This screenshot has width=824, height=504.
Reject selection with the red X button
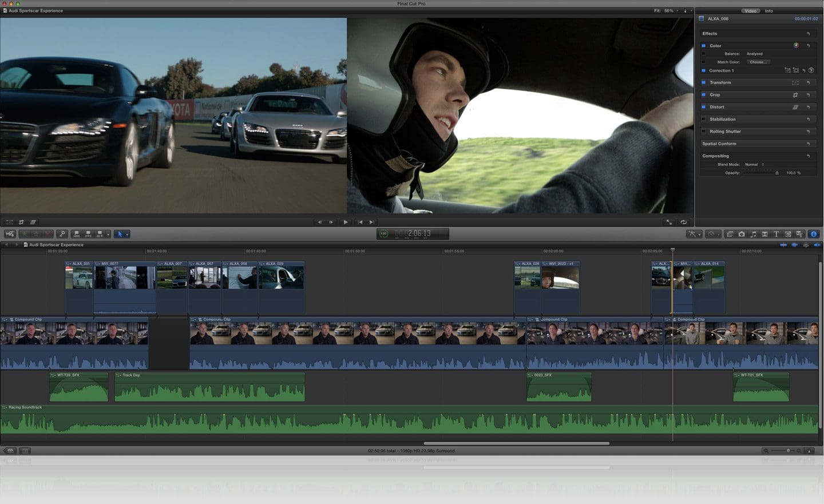click(x=47, y=234)
